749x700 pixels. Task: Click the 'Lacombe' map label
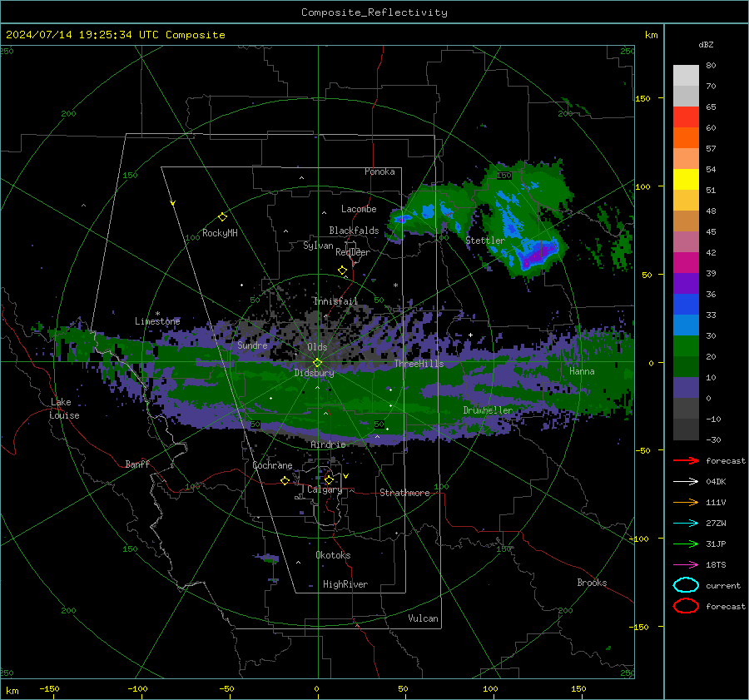(x=359, y=209)
